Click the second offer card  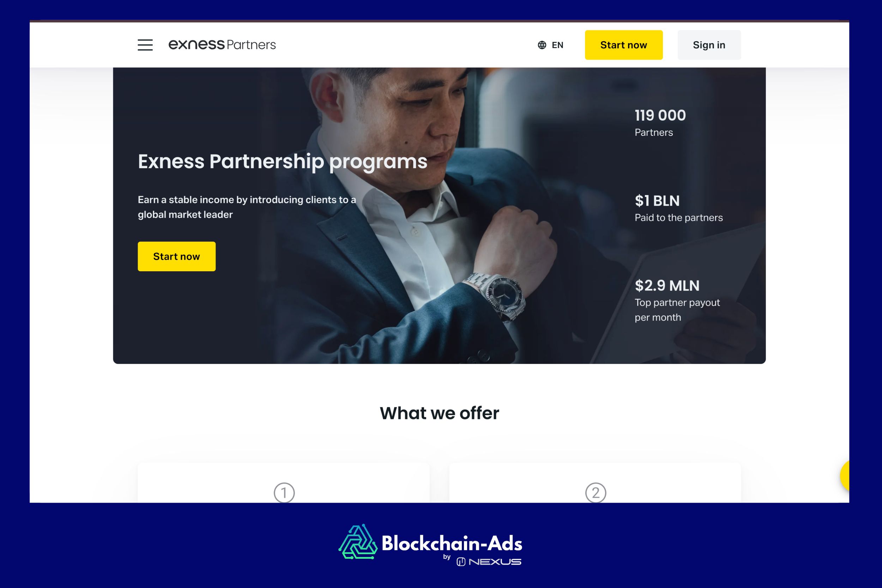click(x=595, y=483)
